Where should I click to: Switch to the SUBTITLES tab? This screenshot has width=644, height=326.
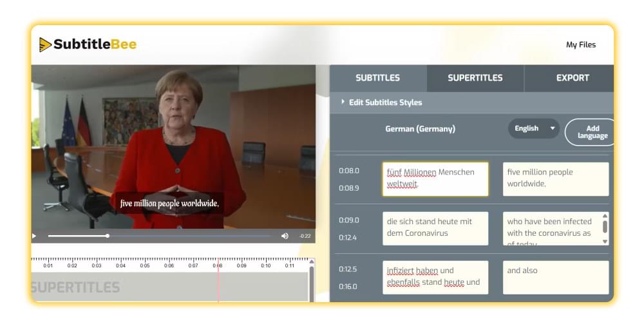[x=378, y=78]
